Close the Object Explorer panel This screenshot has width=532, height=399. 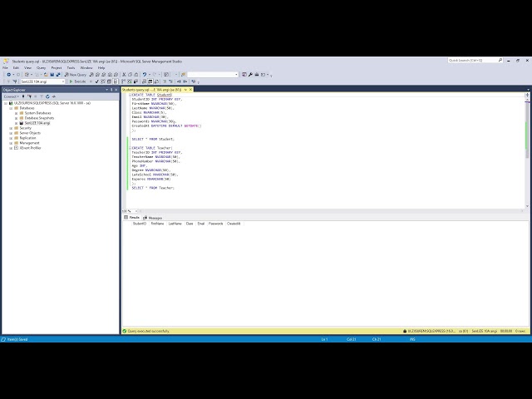pos(116,90)
